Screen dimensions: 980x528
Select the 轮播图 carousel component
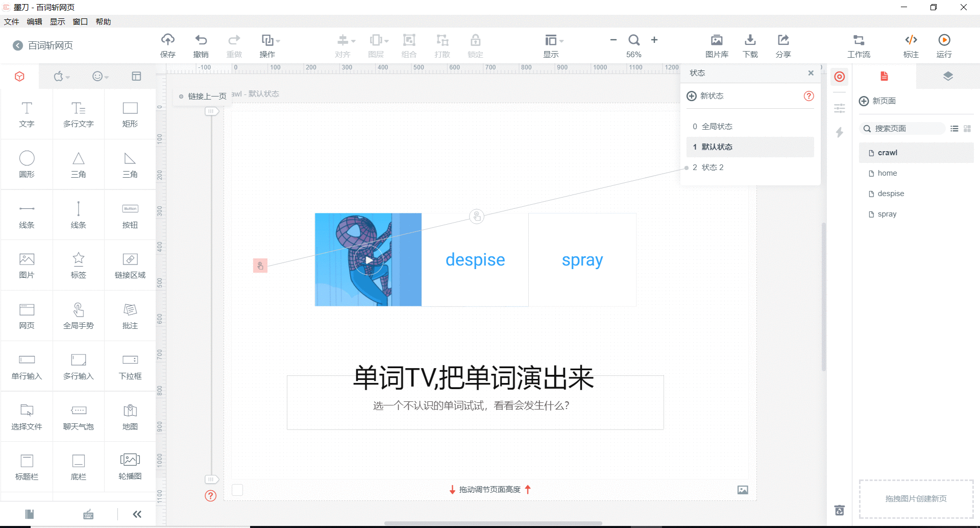coord(130,467)
